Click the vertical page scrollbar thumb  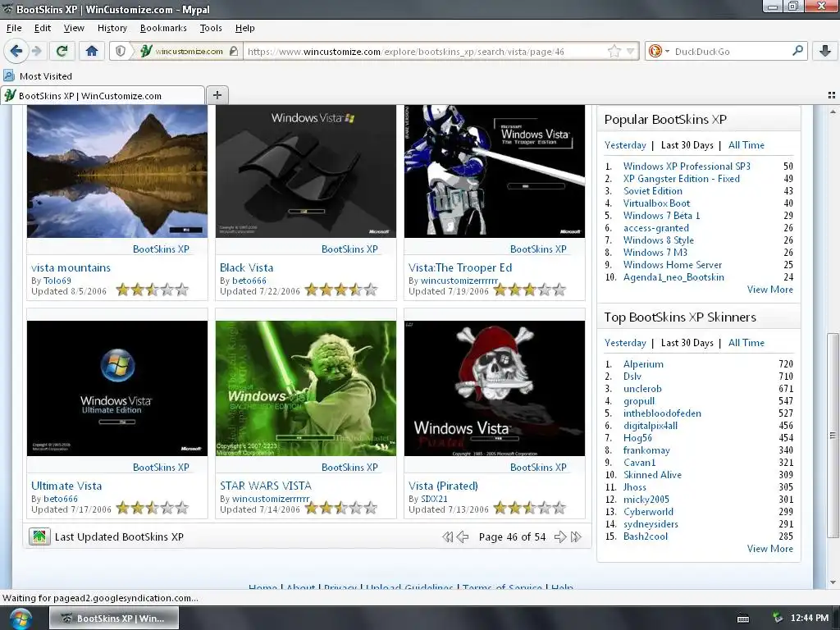pos(833,435)
